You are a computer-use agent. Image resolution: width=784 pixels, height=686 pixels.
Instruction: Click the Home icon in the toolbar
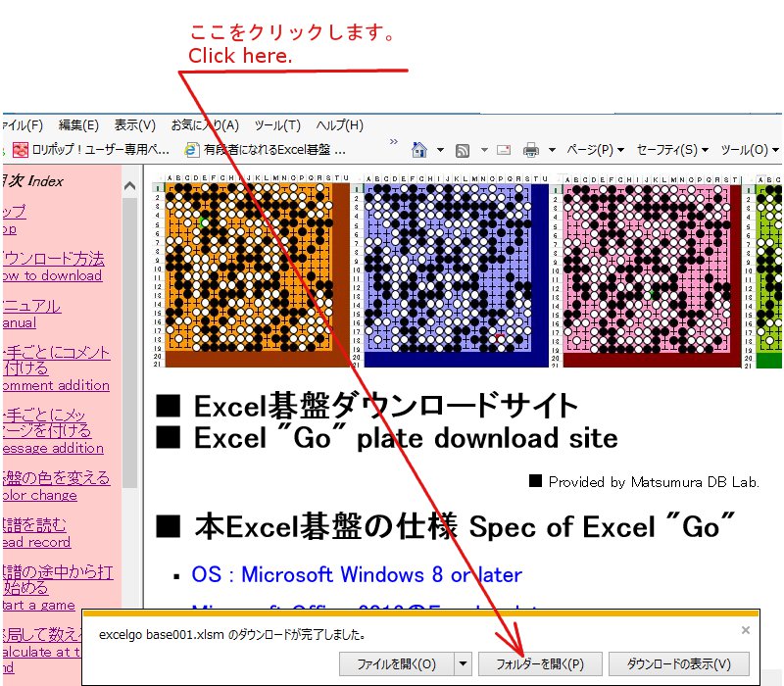[x=419, y=150]
